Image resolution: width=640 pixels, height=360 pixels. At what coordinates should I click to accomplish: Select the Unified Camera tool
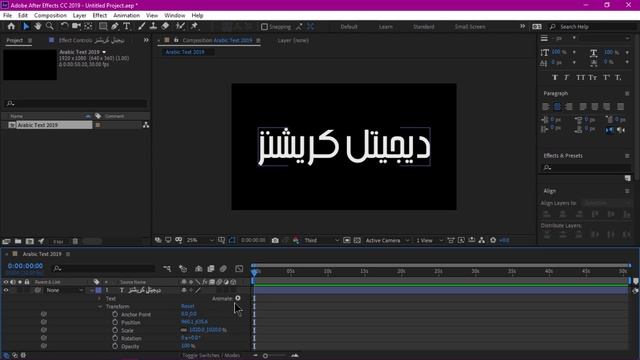pos(76,26)
